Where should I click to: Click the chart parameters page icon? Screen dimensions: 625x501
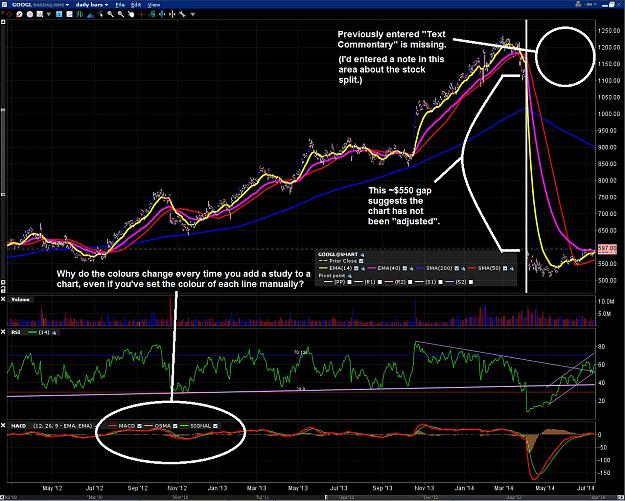(x=40, y=14)
